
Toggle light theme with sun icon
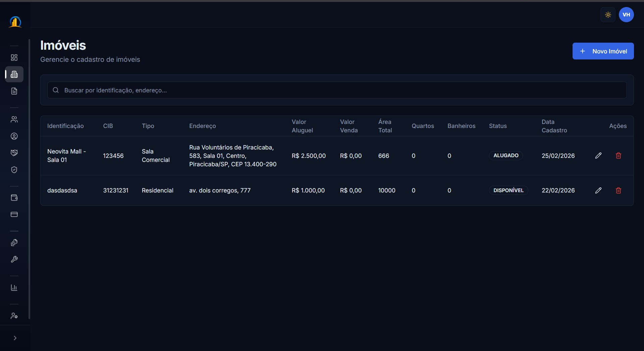tap(608, 15)
